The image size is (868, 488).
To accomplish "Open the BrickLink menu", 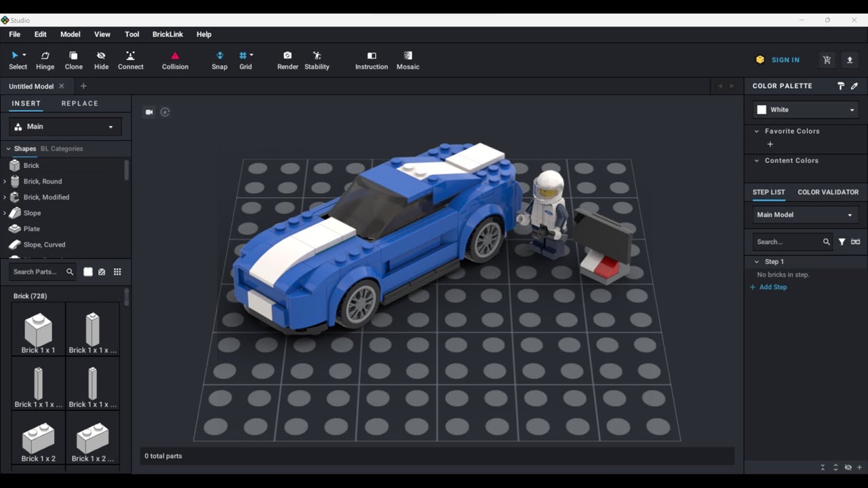I will [x=167, y=34].
